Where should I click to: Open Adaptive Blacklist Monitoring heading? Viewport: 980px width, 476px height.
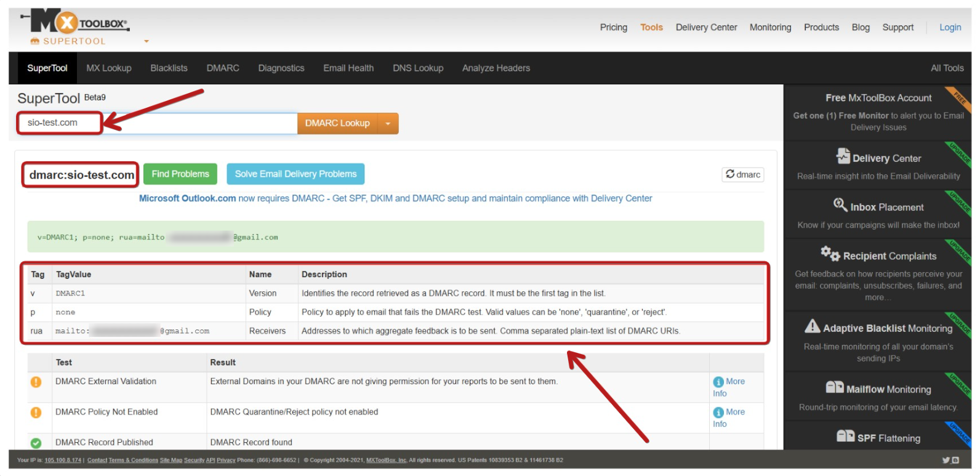pyautogui.click(x=888, y=329)
